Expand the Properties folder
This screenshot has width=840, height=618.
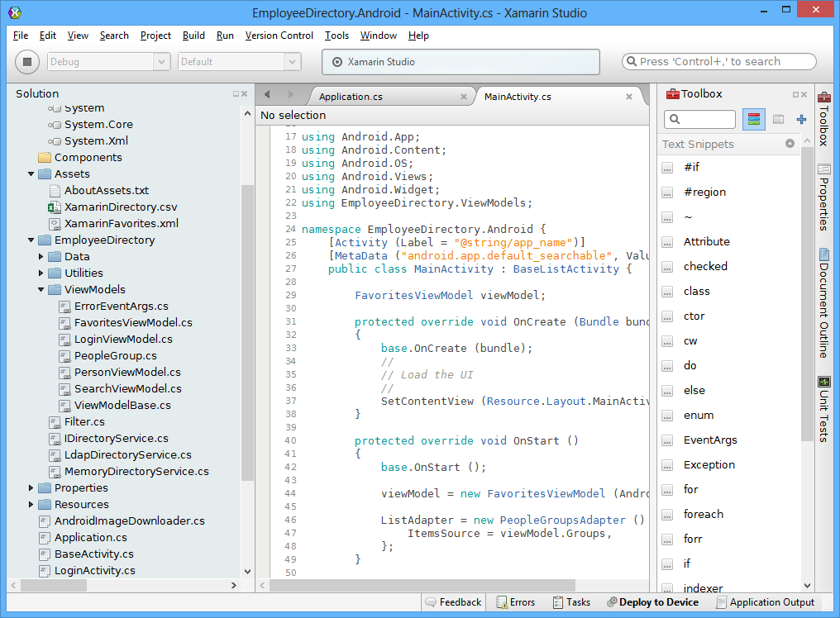coord(31,487)
